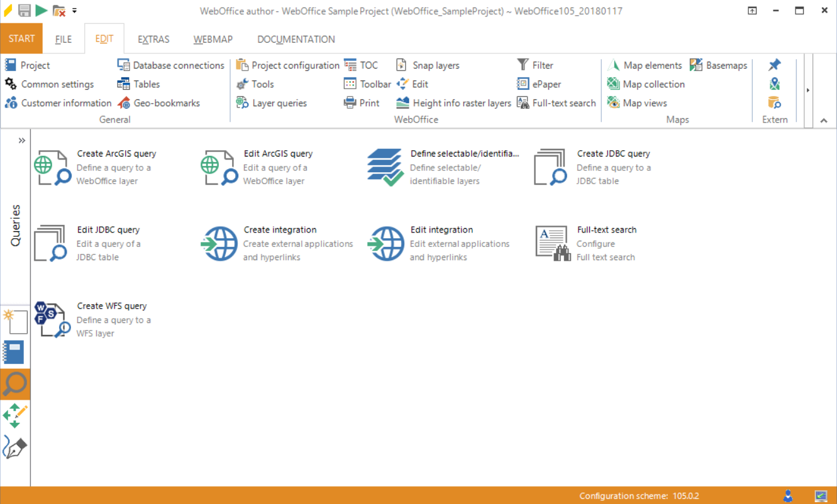Viewport: 837px width, 504px height.
Task: Open the WEBMAP ribbon tab
Action: coord(213,39)
